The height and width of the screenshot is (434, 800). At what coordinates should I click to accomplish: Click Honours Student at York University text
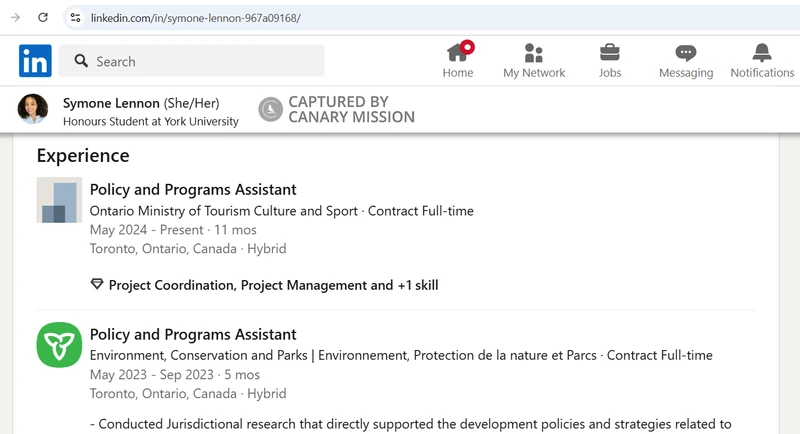click(151, 121)
